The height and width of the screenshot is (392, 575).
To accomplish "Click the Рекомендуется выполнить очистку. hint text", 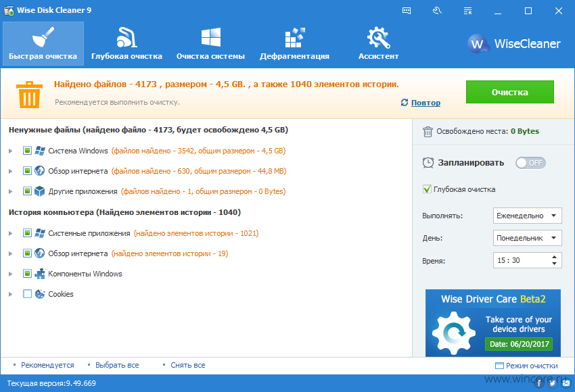I will click(117, 102).
